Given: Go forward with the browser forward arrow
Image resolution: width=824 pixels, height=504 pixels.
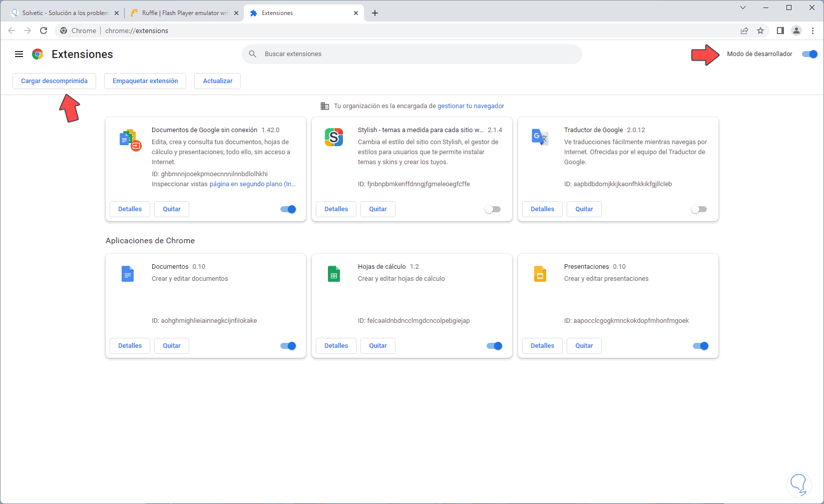Looking at the screenshot, I should coord(28,31).
